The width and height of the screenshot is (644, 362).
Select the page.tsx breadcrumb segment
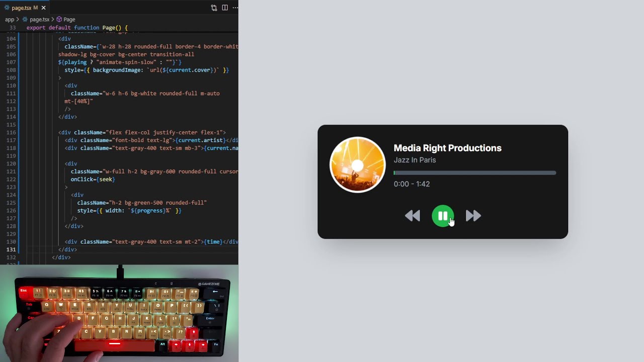coord(39,19)
